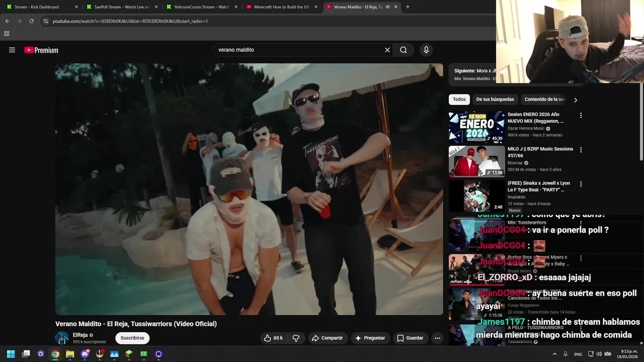
Task: Switch to Minecraft How to Build tab
Action: click(281, 7)
